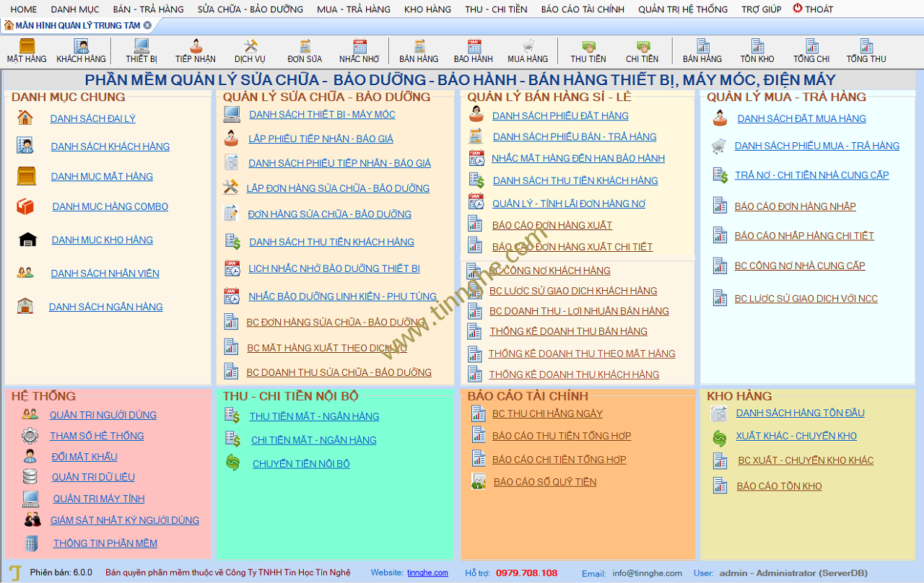
Task: Open the QUẢN TRỊ HỆ THỐNG menu
Action: [683, 9]
